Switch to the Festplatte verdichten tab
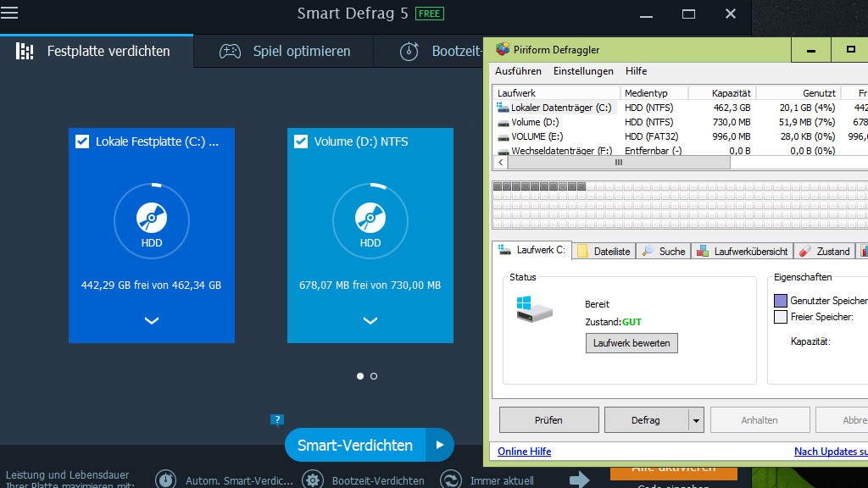The image size is (868, 488). tap(97, 51)
